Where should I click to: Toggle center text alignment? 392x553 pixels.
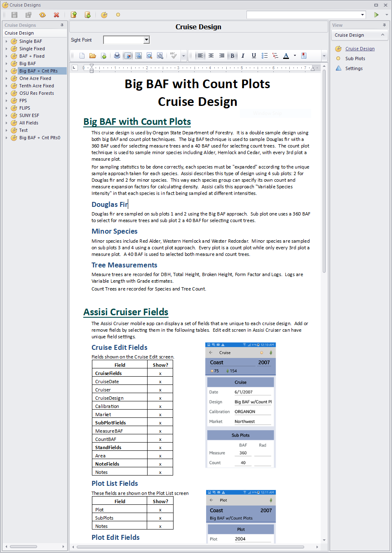click(211, 56)
